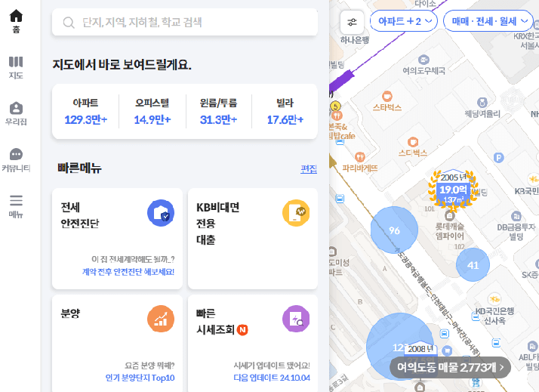This screenshot has height=392, width=539.
Task: Click the blue P parking icon on map
Action: pos(498,158)
